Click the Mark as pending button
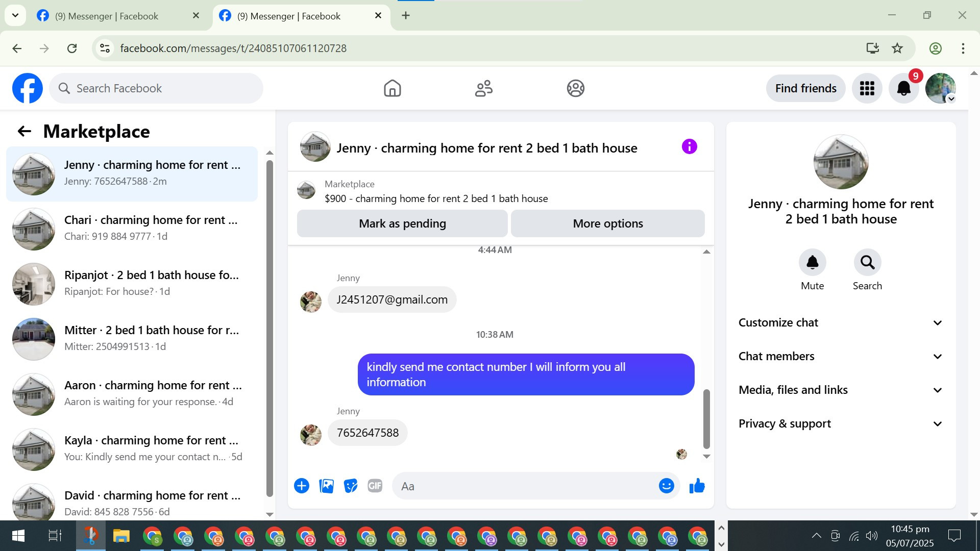The width and height of the screenshot is (980, 551). point(402,223)
